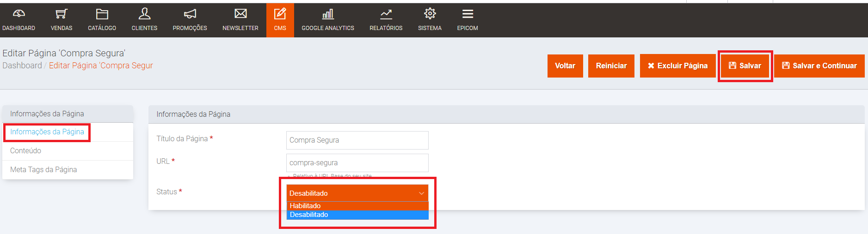Focus the URL field containing compra-segura
The image size is (868, 234).
(357, 163)
